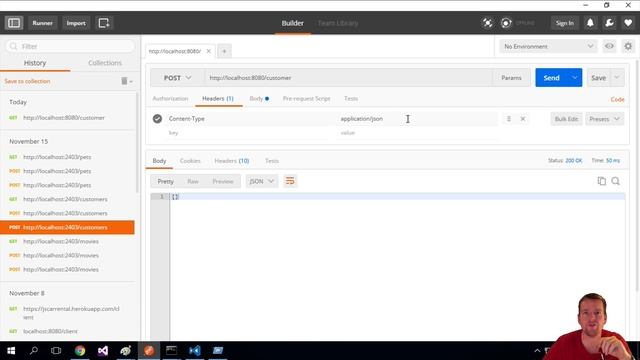Send the request

pos(551,78)
